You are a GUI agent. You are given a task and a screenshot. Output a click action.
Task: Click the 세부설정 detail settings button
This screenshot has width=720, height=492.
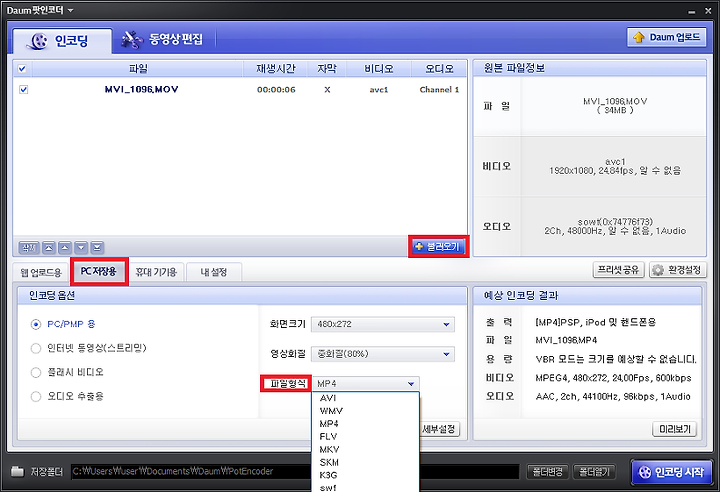[439, 429]
